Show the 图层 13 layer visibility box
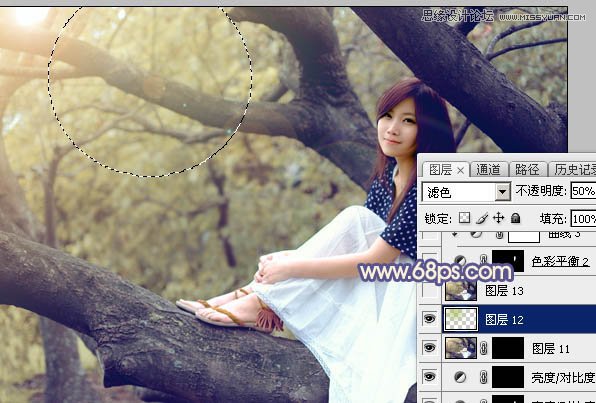Screen dimensions: 596x403 point(430,290)
